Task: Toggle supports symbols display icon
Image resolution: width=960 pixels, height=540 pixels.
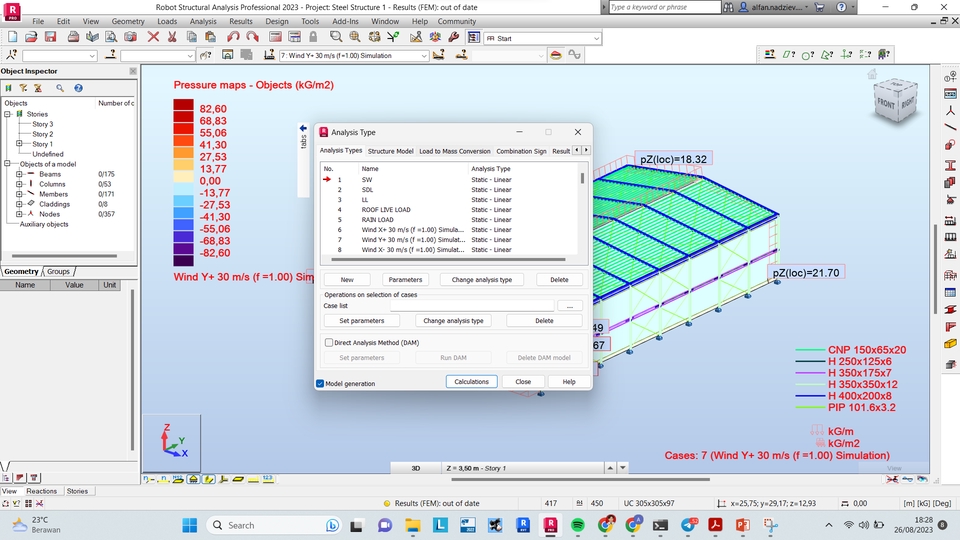Action: 193,479
